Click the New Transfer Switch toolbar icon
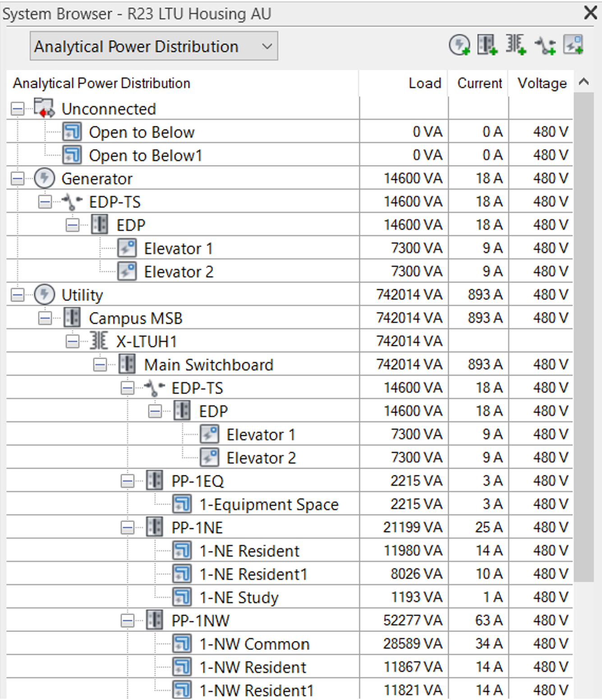The width and height of the screenshot is (602, 700). point(545,45)
